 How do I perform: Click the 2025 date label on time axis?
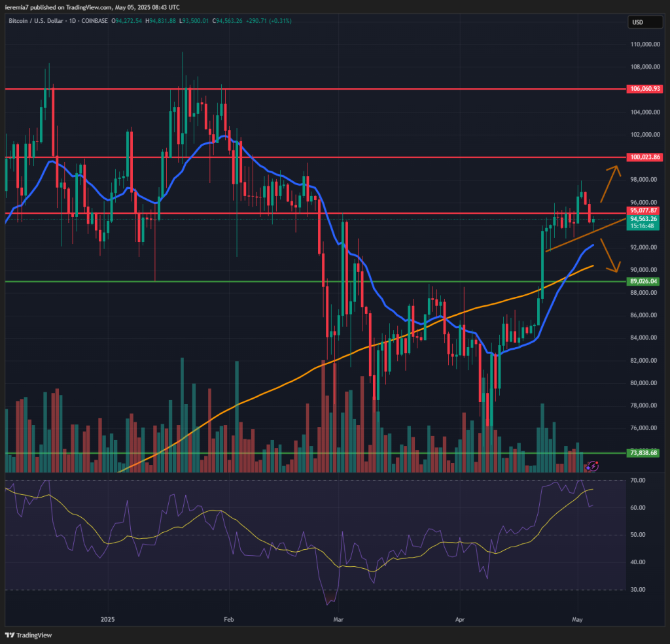point(108,619)
